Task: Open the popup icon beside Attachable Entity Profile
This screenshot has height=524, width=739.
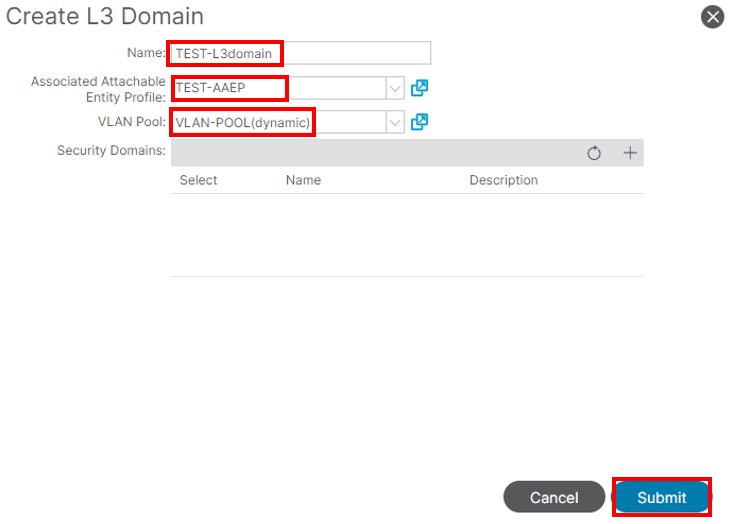Action: coord(419,88)
